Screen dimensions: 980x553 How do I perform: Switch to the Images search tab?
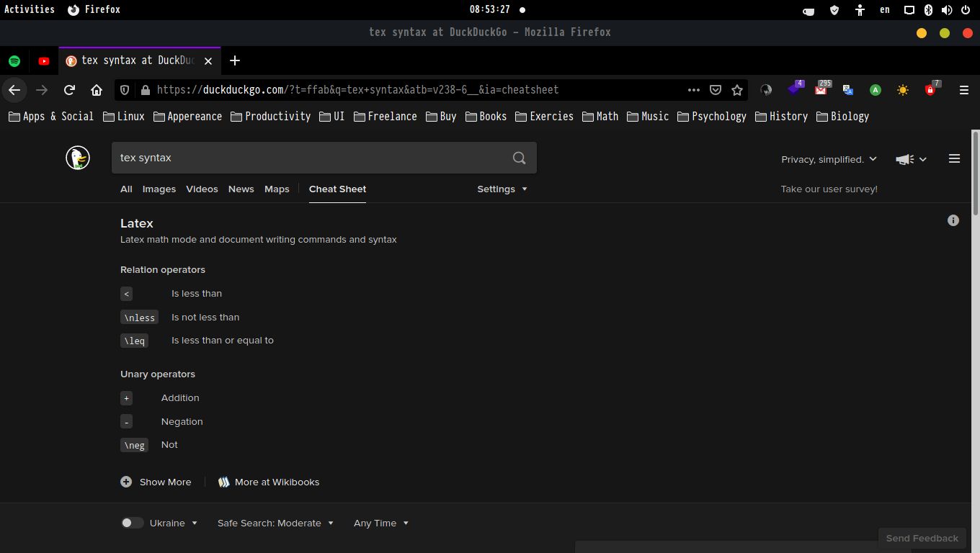click(x=159, y=189)
